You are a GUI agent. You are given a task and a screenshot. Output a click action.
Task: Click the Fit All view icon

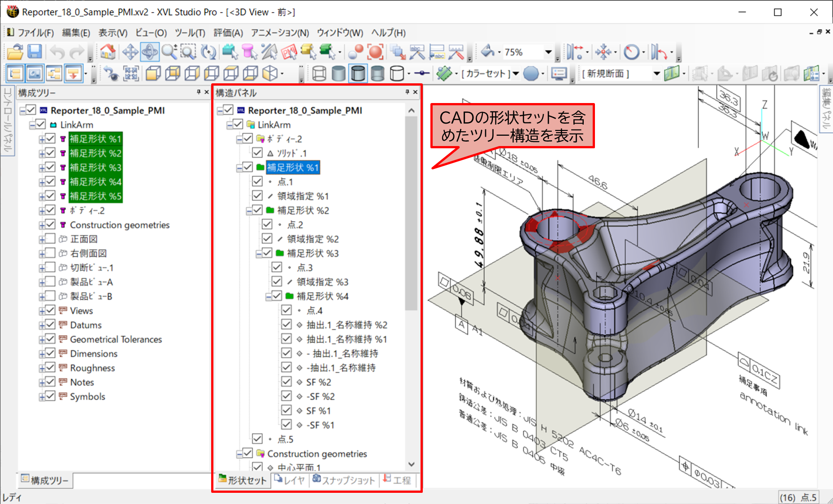[x=130, y=73]
